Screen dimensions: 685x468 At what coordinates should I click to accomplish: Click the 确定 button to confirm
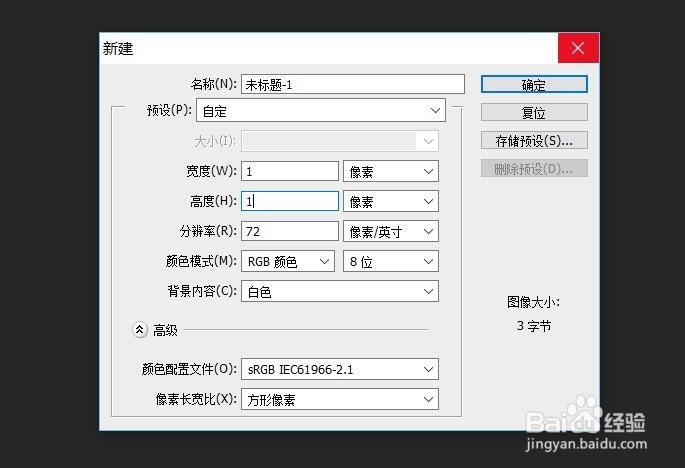click(x=534, y=84)
